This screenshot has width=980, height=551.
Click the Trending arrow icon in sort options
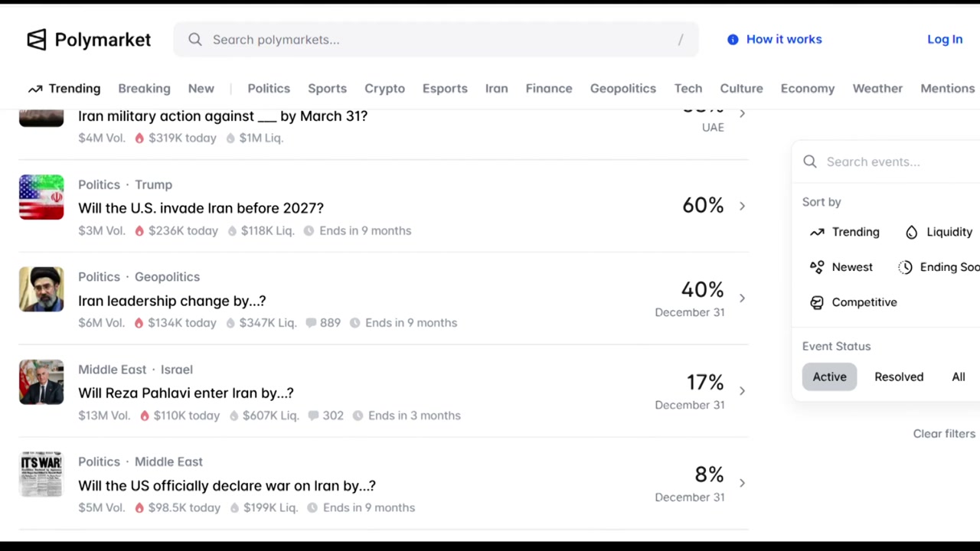click(817, 232)
